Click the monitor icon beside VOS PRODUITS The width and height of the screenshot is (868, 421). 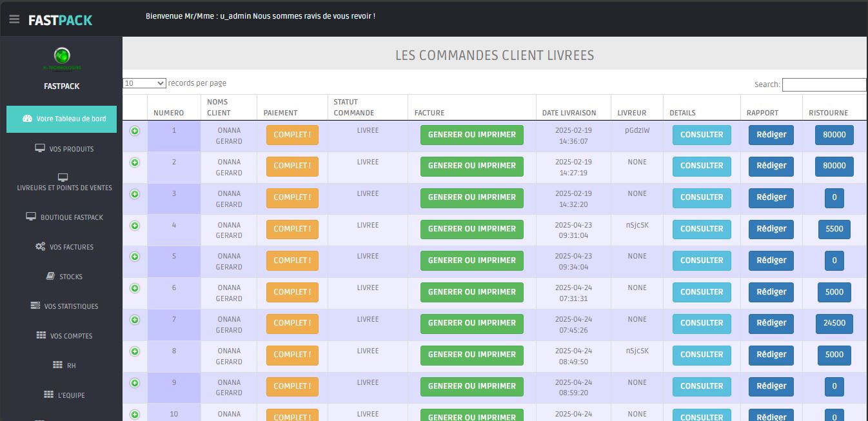tap(40, 148)
